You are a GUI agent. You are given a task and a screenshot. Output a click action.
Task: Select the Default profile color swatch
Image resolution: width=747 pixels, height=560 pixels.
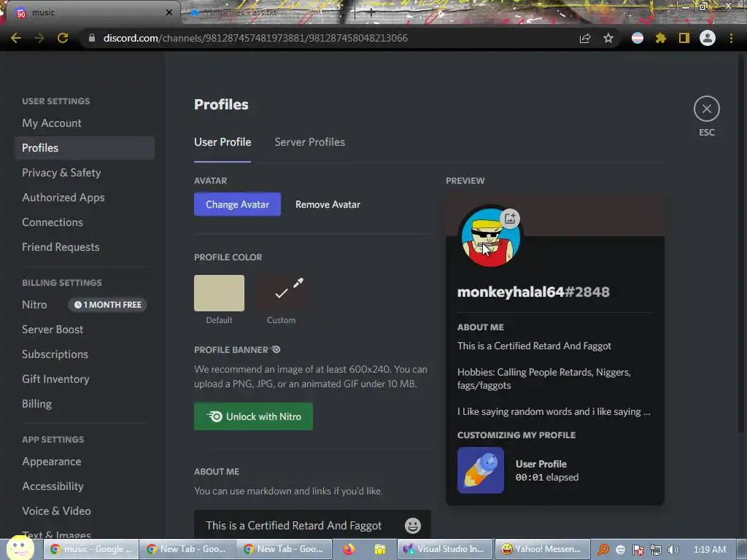(219, 293)
